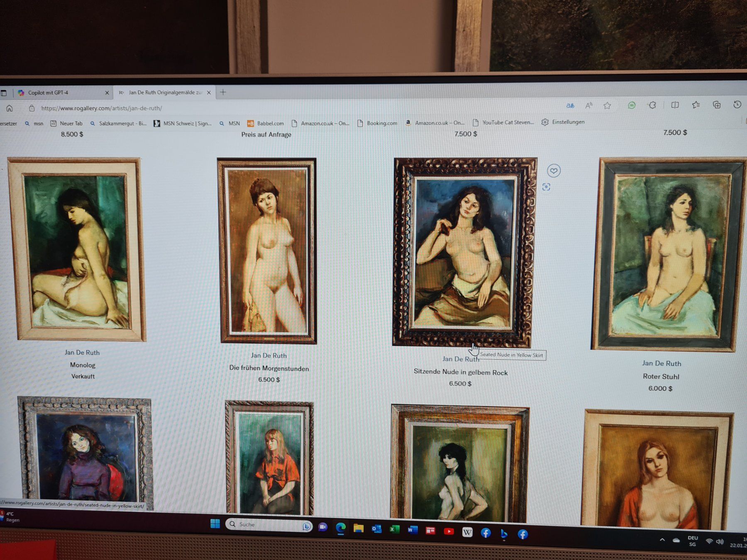Open the Roter Stuhl painting thumbnail
This screenshot has height=560, width=747.
(669, 254)
